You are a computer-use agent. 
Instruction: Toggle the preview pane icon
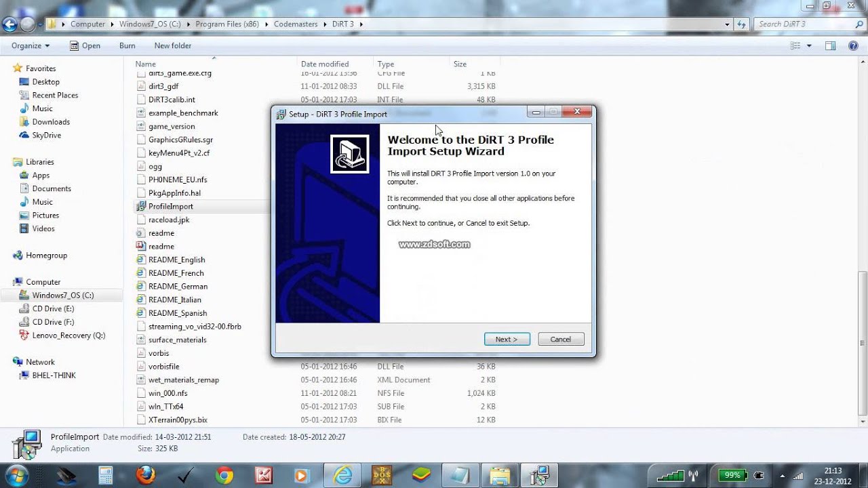pyautogui.click(x=830, y=45)
